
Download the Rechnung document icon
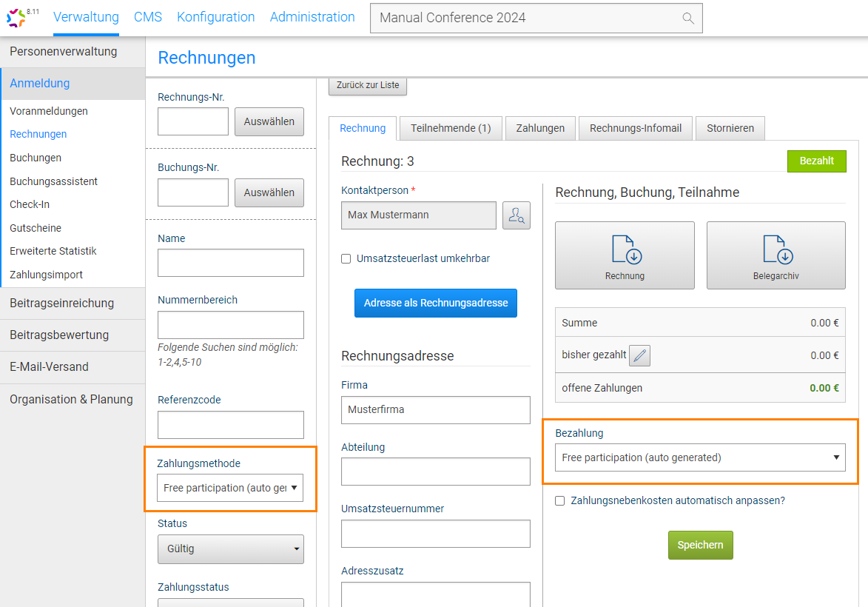pos(625,251)
